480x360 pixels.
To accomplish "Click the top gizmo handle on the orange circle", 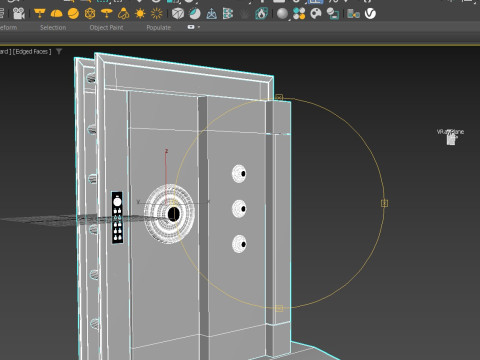I will pyautogui.click(x=279, y=98).
